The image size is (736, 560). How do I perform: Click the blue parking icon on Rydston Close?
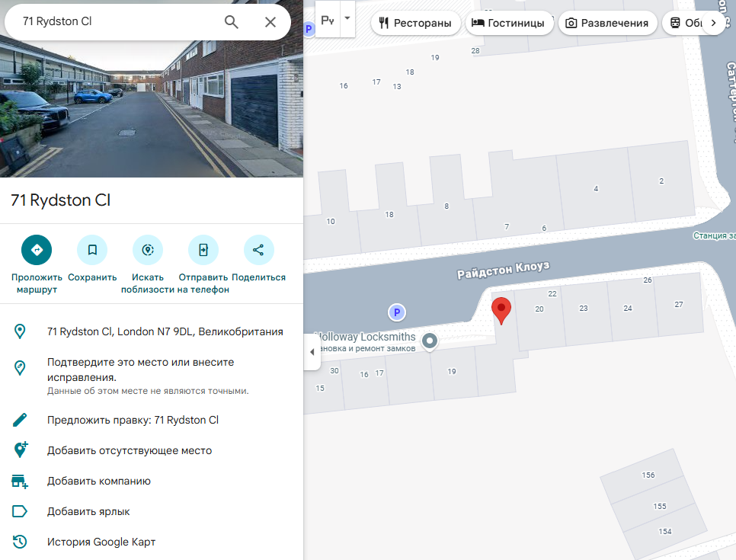pos(395,312)
